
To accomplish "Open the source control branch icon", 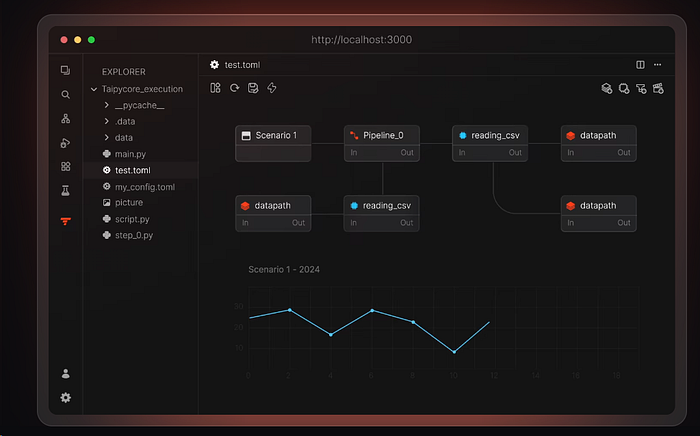I will point(66,119).
